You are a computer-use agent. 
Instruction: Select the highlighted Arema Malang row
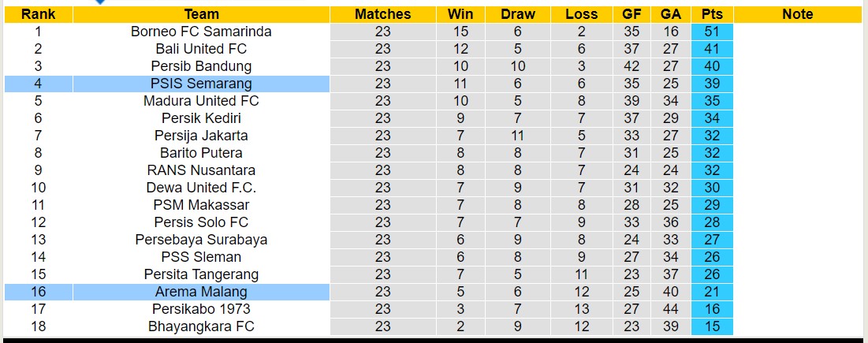coord(201,292)
